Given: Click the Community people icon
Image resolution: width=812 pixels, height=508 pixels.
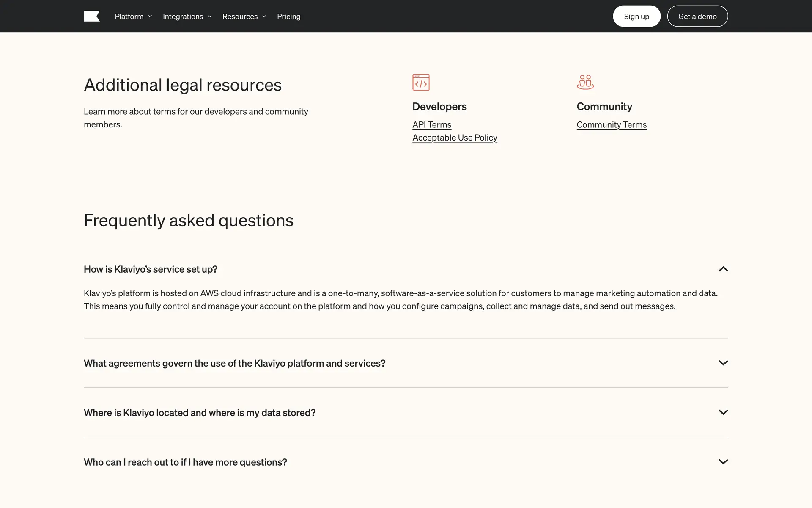Looking at the screenshot, I should (585, 82).
